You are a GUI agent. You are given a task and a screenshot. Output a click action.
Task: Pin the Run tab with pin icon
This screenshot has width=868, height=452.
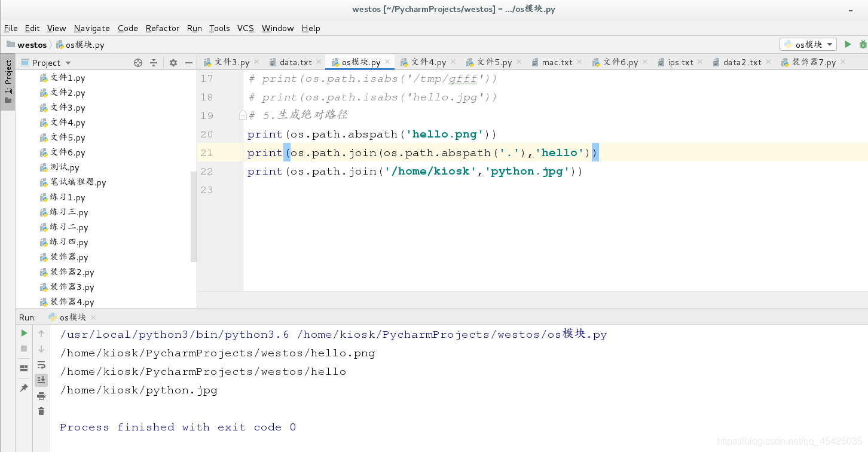pos(24,388)
